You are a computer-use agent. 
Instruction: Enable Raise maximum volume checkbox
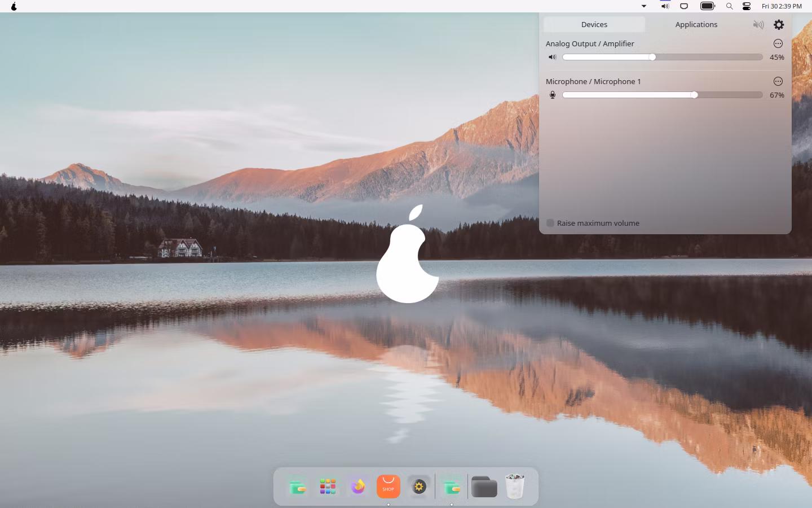click(x=550, y=223)
